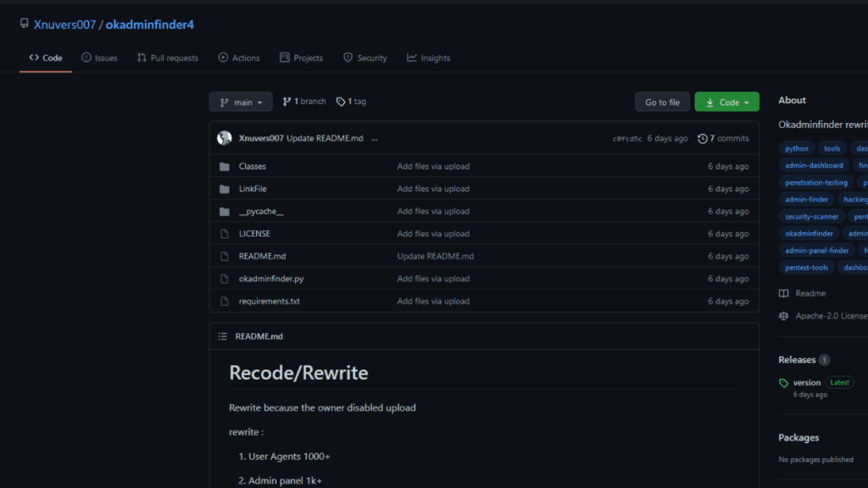The image size is (868, 488).
Task: Click the Go to file button
Action: (x=662, y=102)
